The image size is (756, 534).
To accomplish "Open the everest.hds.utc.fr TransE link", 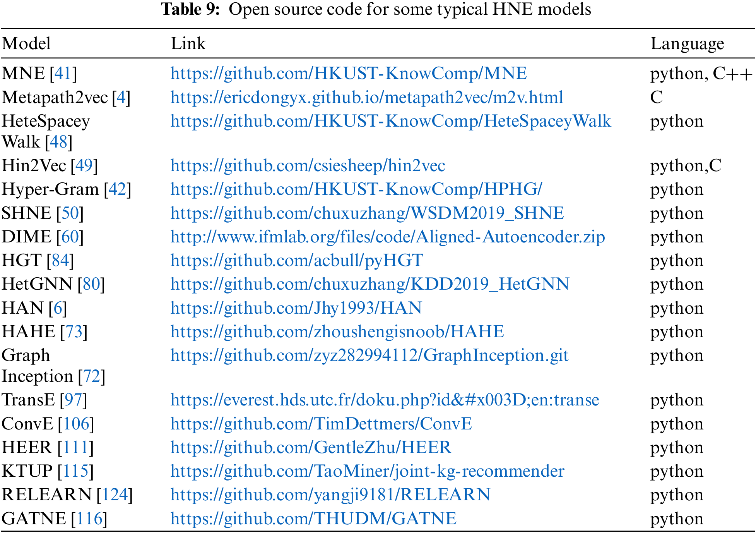I will coord(385,400).
